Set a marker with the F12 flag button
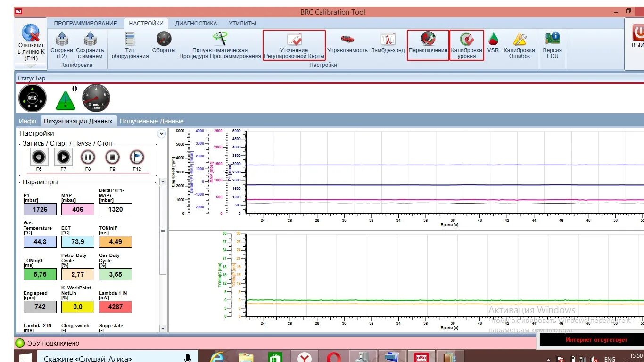 [137, 157]
